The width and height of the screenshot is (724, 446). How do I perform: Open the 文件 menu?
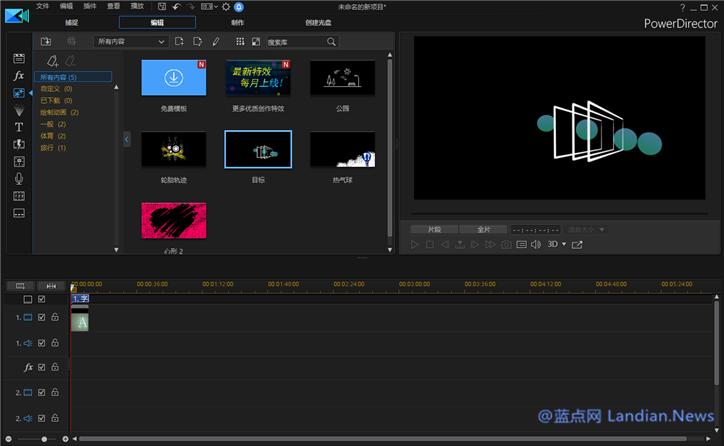click(42, 6)
